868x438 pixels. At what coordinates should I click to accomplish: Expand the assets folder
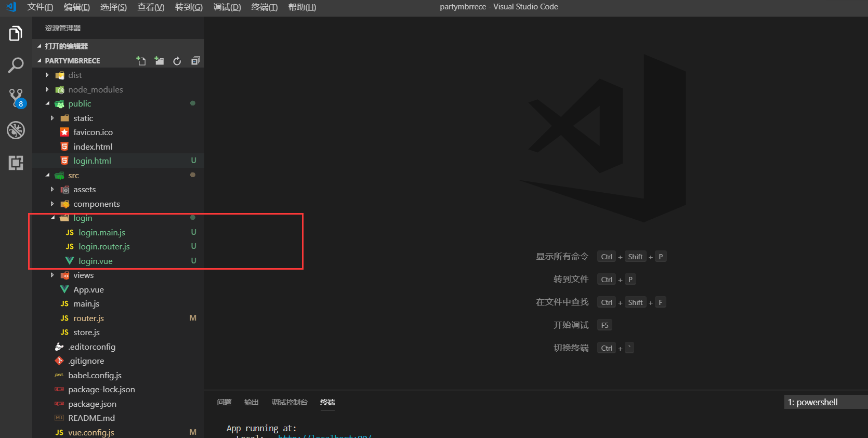(x=52, y=189)
